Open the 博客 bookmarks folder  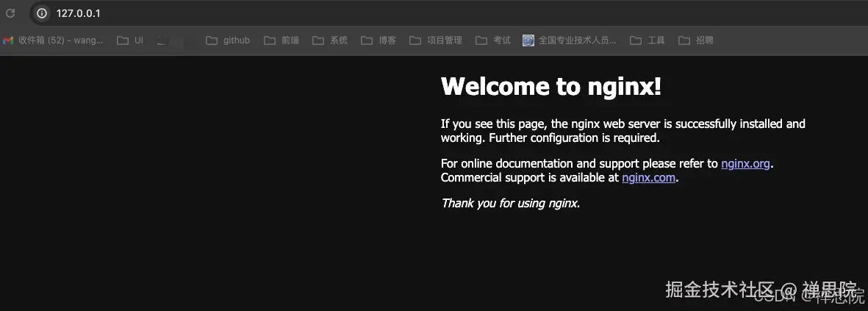[379, 40]
